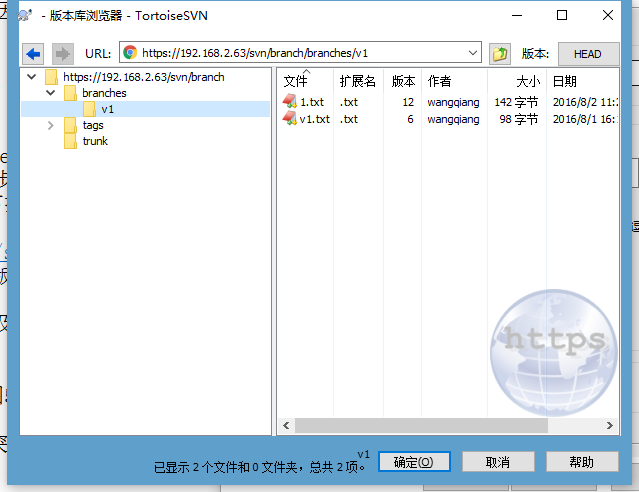
Task: Select trunk in the tree
Action: coord(95,141)
